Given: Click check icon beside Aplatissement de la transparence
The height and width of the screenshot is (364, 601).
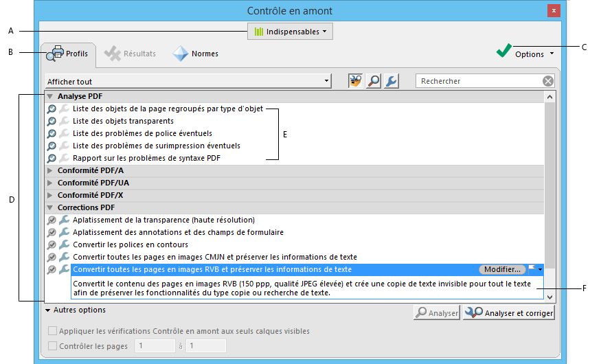Looking at the screenshot, I should click(x=52, y=220).
